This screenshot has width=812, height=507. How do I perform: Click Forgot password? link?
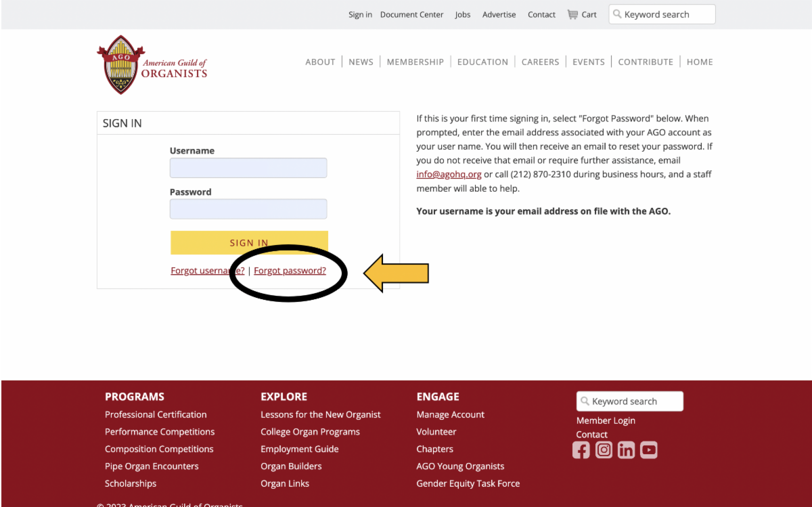290,271
